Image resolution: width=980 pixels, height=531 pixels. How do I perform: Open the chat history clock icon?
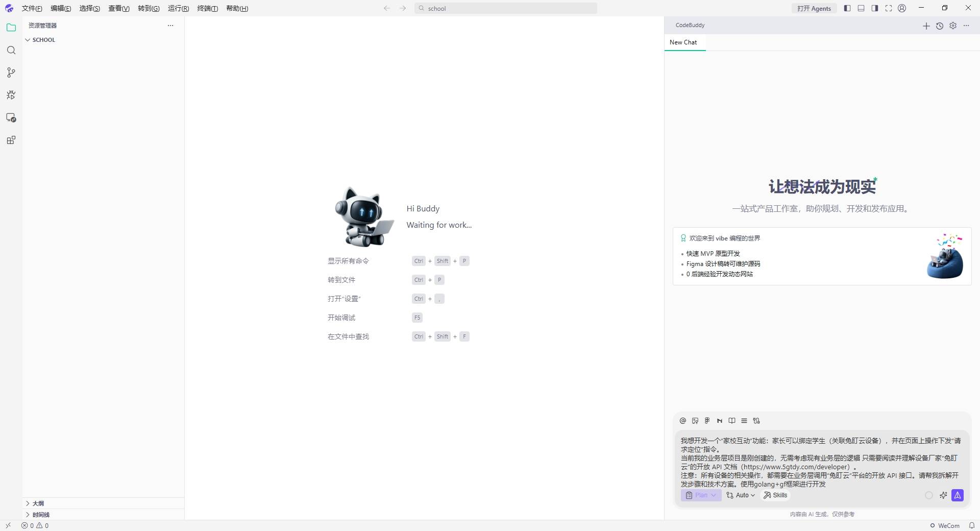click(940, 26)
